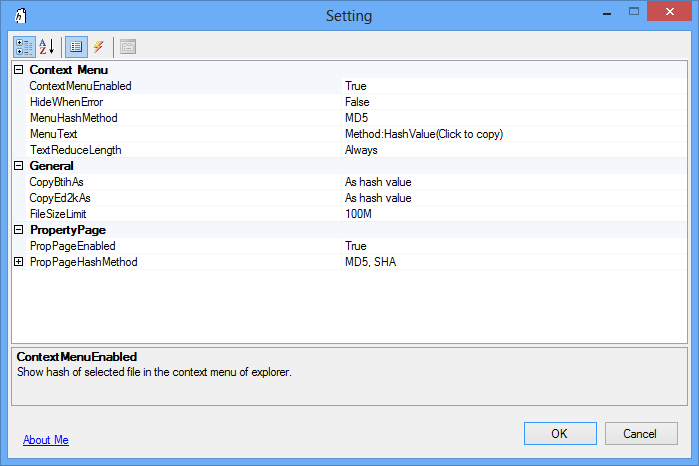699x466 pixels.
Task: Edit the FileSizeLimit 100M value
Action: click(361, 214)
